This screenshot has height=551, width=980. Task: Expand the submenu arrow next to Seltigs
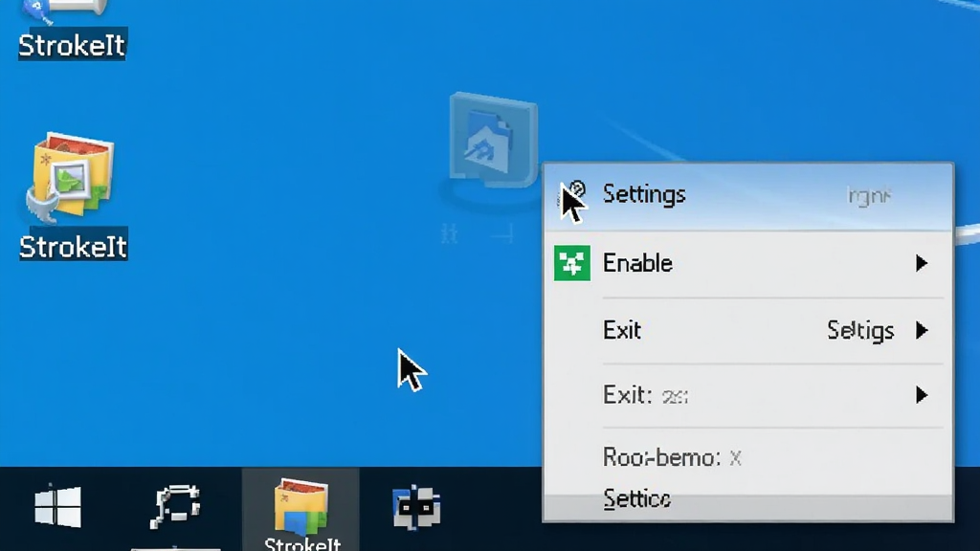(922, 330)
